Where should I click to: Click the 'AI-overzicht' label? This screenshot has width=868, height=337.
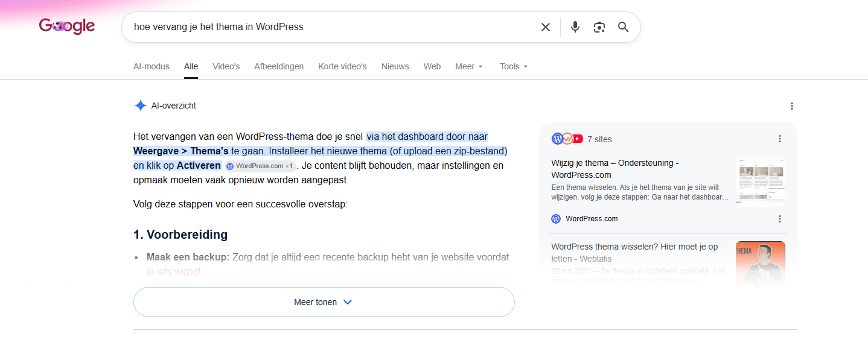(174, 106)
